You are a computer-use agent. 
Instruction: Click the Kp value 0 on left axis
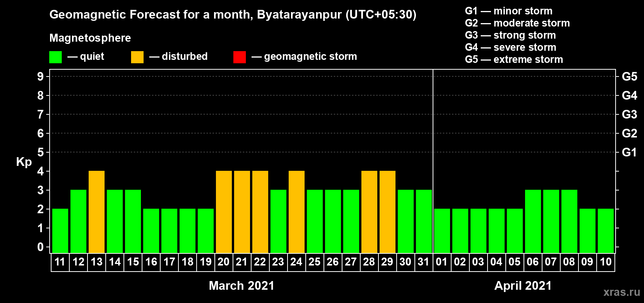pyautogui.click(x=41, y=247)
